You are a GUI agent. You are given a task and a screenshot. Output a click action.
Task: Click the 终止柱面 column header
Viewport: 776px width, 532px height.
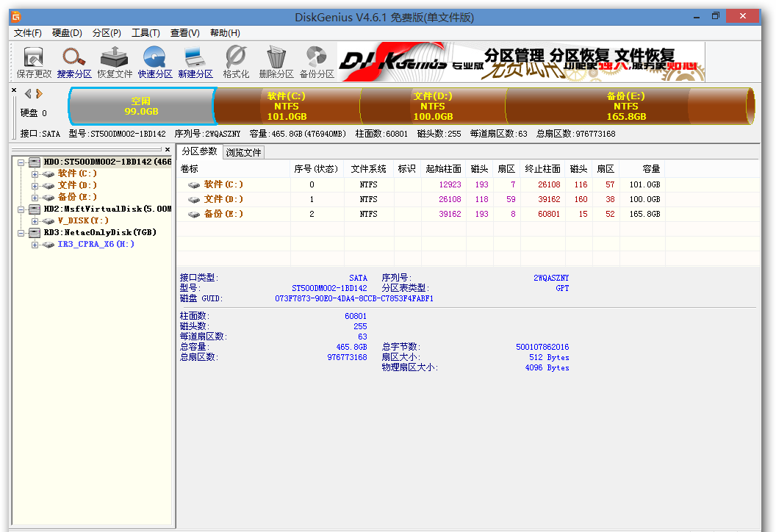542,169
